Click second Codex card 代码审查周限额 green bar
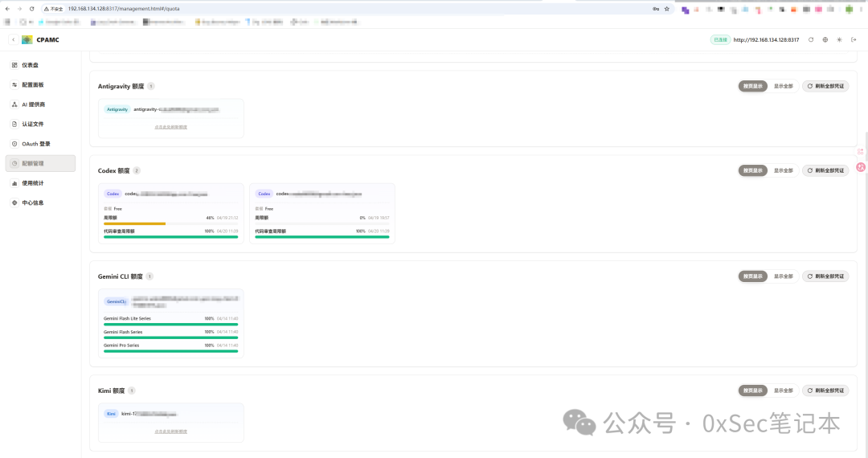 [x=322, y=237]
